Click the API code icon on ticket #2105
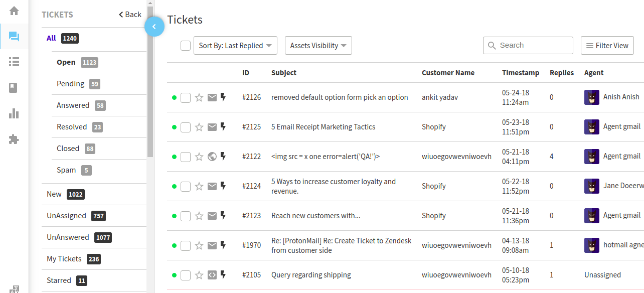 (x=212, y=275)
